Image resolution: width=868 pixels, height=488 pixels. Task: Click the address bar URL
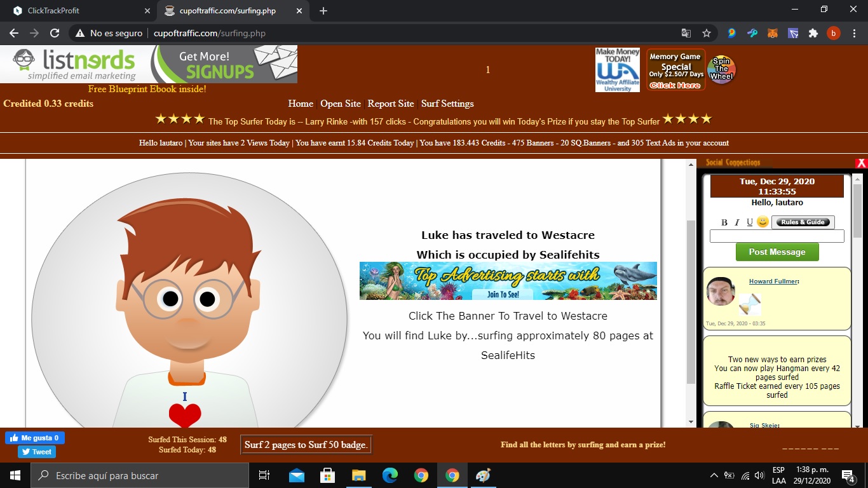(x=210, y=33)
